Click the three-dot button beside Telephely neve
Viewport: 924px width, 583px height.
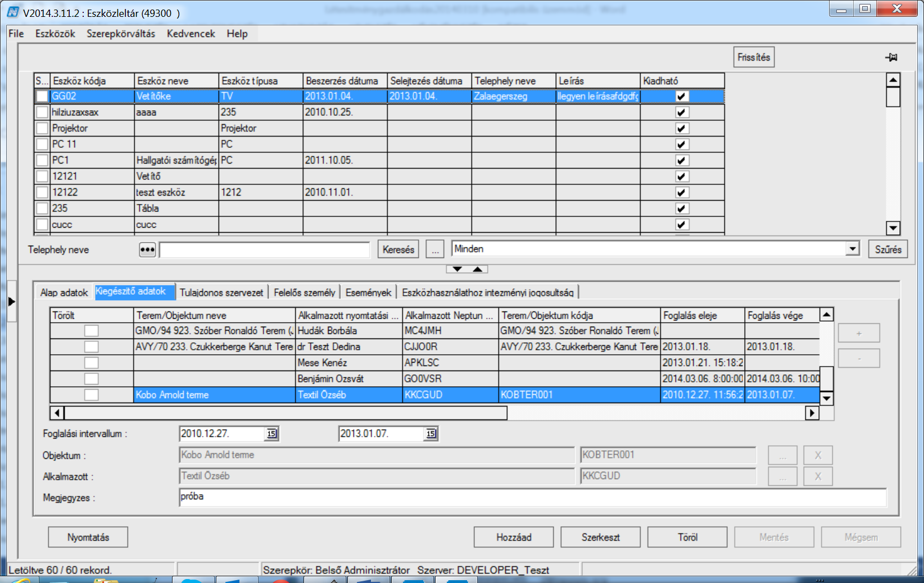[147, 250]
